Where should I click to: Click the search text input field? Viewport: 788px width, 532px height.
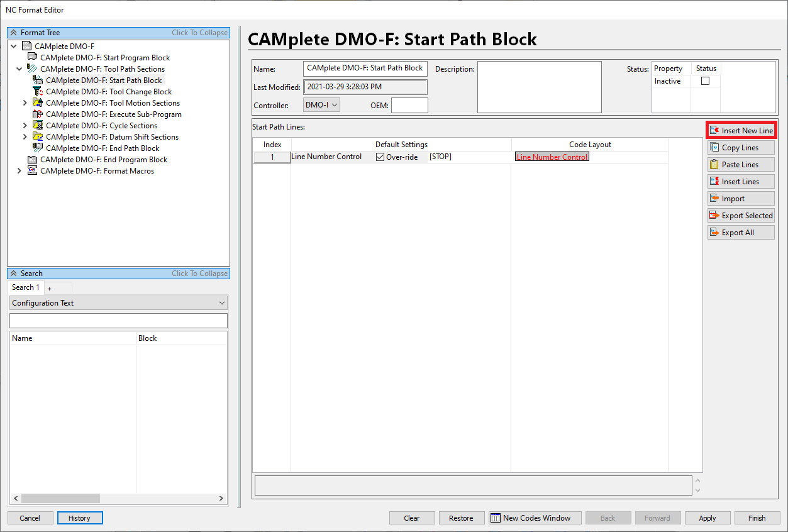[x=118, y=321]
